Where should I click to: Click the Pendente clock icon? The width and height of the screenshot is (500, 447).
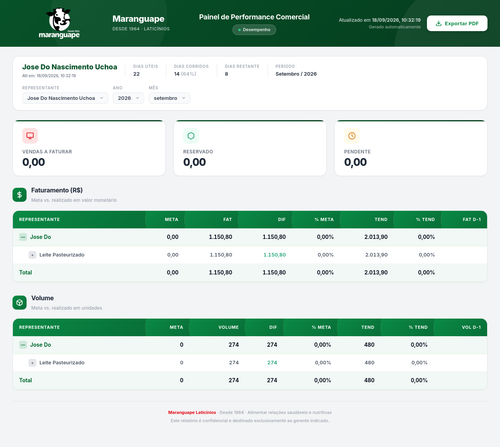[x=352, y=136]
